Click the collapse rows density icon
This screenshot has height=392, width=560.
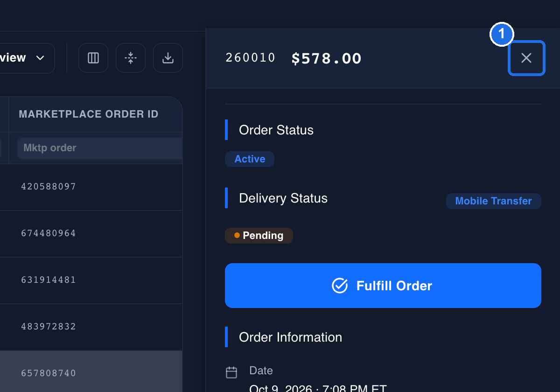[131, 58]
